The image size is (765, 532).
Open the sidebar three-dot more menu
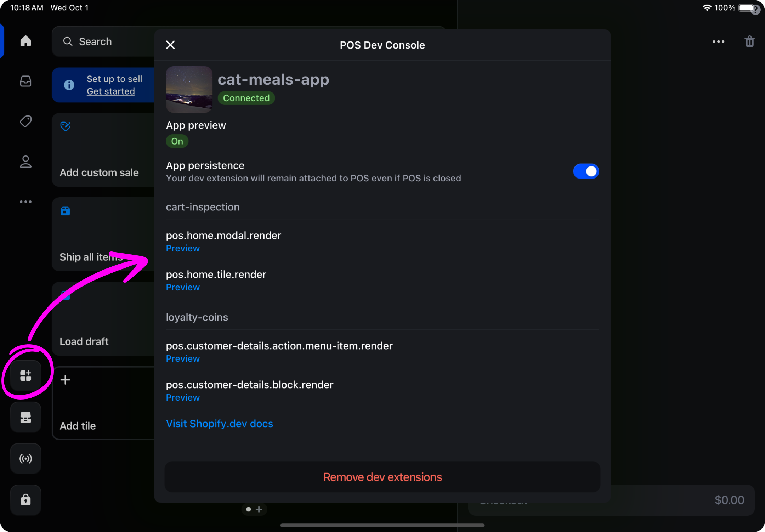25,202
